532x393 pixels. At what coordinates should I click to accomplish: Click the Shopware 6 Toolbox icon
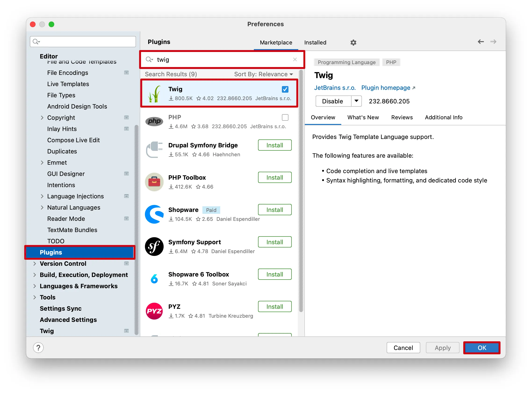(154, 279)
